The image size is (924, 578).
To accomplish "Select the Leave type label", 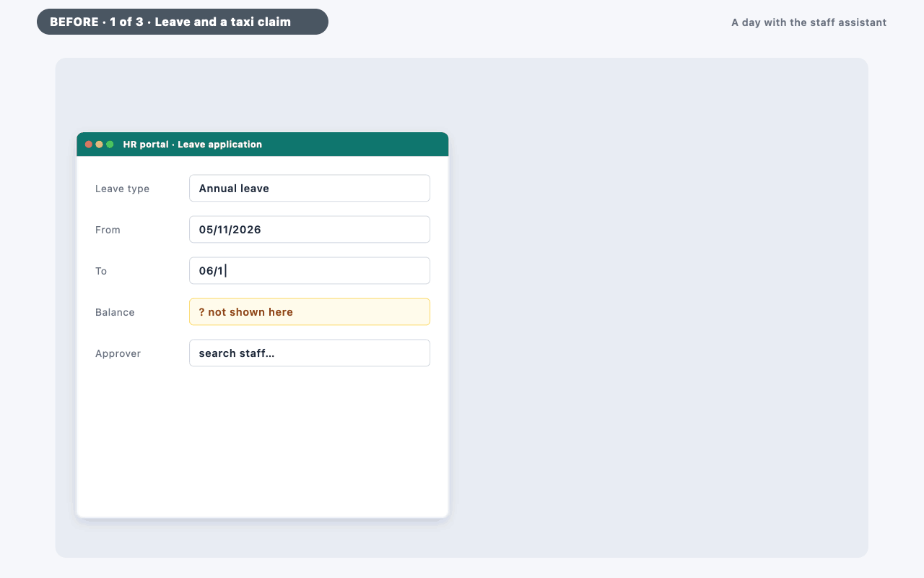I will coord(123,189).
